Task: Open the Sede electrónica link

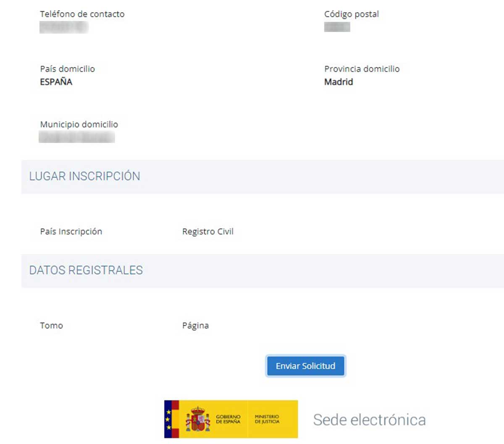Action: point(369,420)
